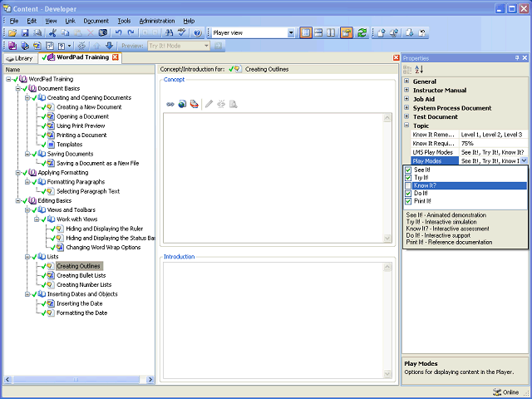532x399 pixels.
Task: Switch to the Library tab
Action: tap(20, 58)
